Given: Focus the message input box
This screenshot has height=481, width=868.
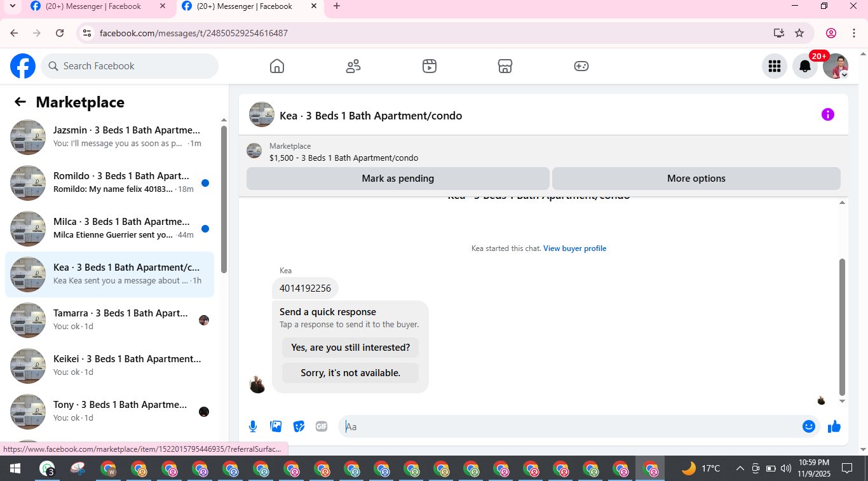Looking at the screenshot, I should click(572, 426).
